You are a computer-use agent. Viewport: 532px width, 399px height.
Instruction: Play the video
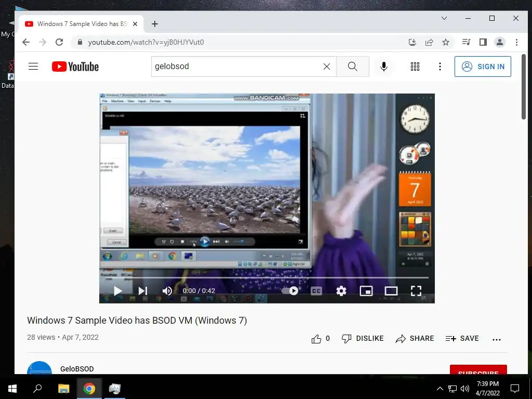tap(118, 291)
